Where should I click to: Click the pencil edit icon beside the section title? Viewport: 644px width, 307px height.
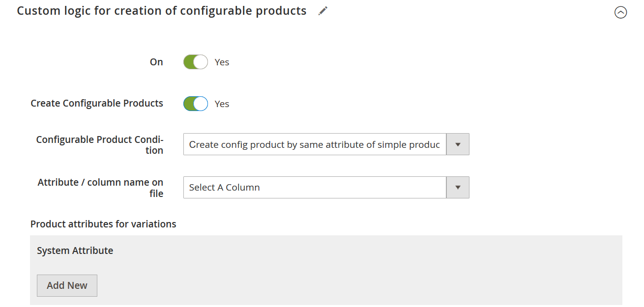[322, 11]
